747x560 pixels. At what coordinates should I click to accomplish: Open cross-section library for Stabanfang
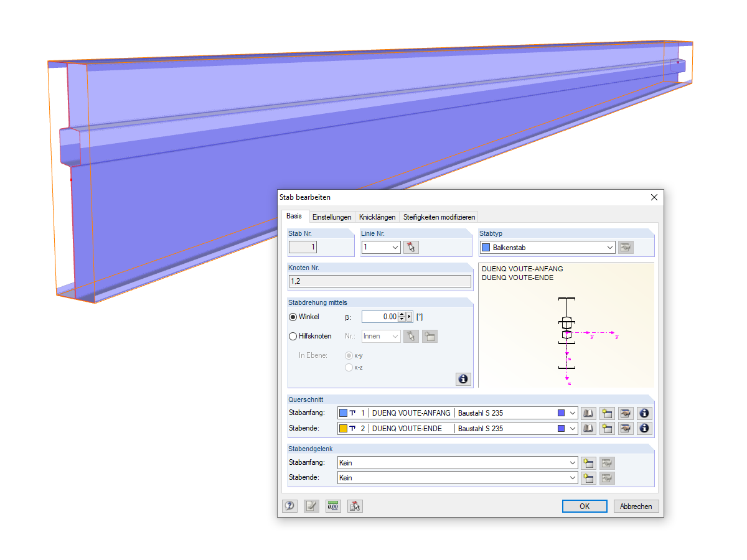[x=588, y=413]
